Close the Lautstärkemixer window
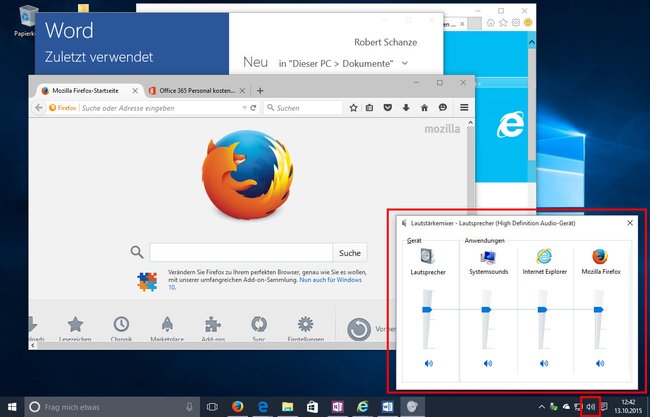The width and height of the screenshot is (650, 417). coord(630,223)
